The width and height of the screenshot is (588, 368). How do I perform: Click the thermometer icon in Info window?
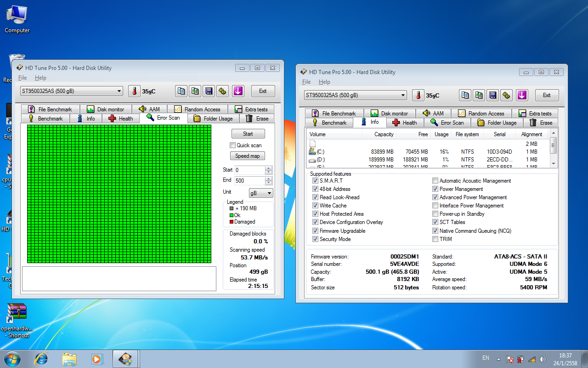pyautogui.click(x=418, y=95)
